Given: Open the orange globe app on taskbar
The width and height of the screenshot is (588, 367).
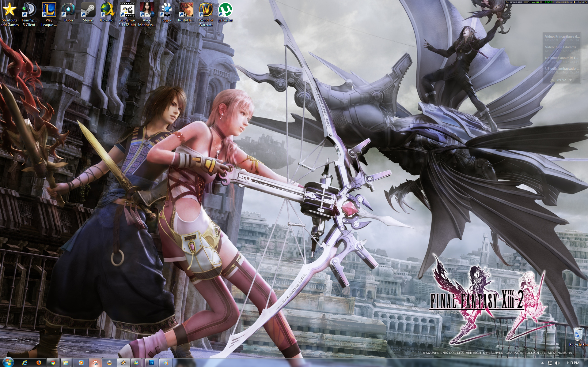Looking at the screenshot, I should (109, 363).
